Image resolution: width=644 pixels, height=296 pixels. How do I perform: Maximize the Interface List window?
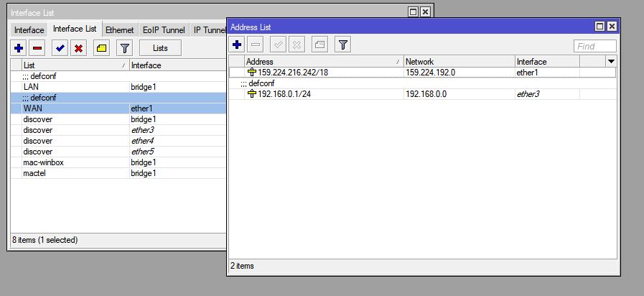pyautogui.click(x=413, y=12)
